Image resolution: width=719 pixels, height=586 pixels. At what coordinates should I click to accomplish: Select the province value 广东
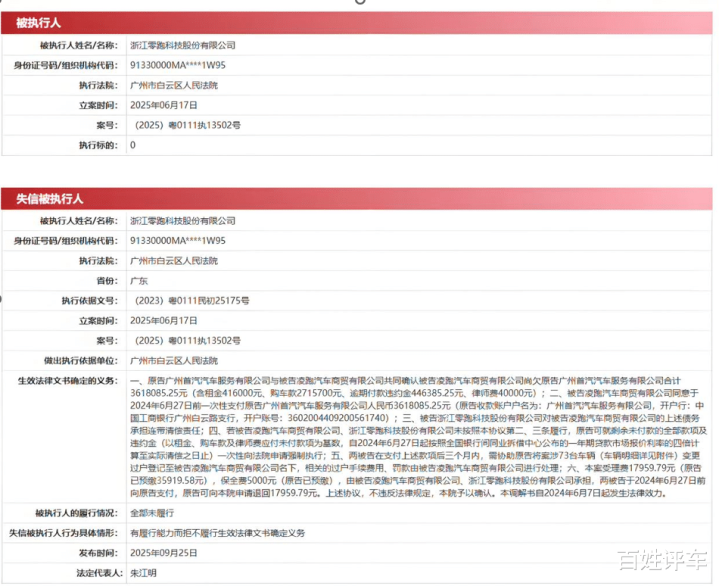pyautogui.click(x=139, y=281)
